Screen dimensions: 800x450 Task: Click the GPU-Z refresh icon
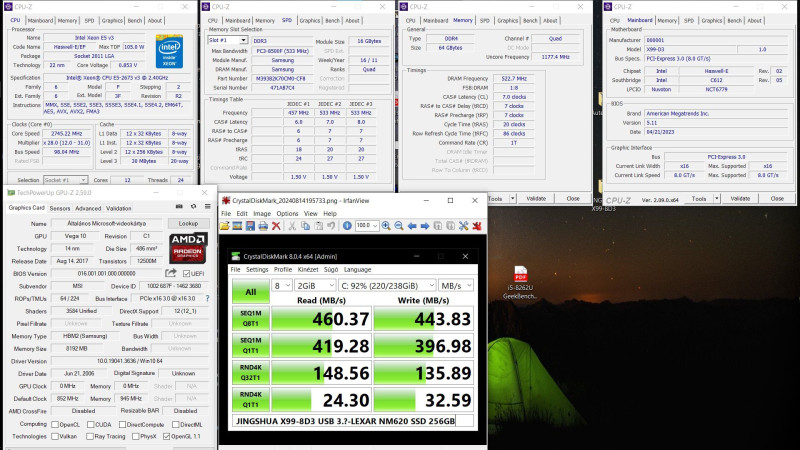[193, 207]
